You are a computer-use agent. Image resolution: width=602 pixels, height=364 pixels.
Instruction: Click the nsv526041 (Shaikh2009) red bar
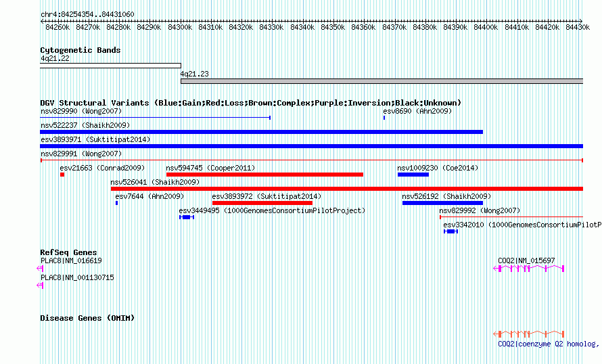[347, 189]
